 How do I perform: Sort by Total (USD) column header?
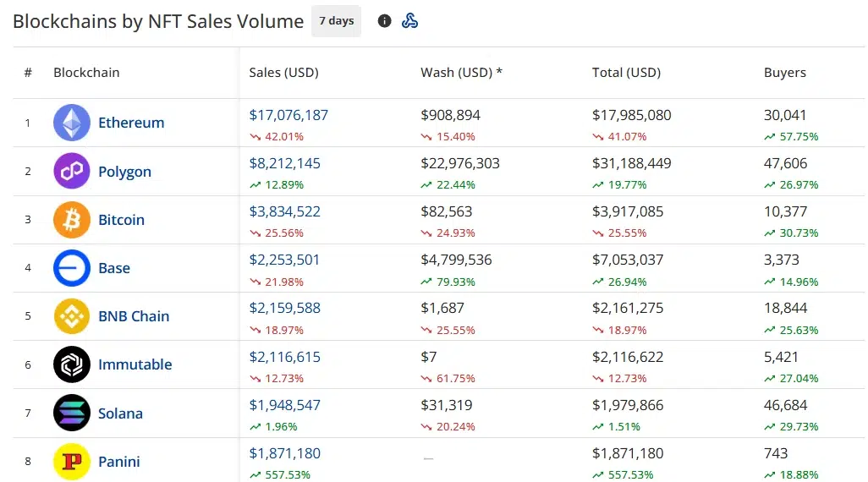click(626, 73)
